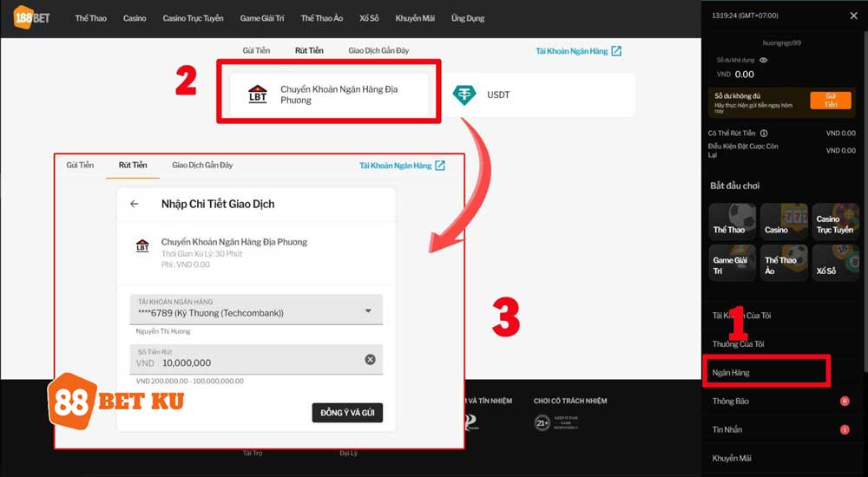Click the Đồng Ý Và Gửi button
Image resolution: width=868 pixels, height=477 pixels.
coord(347,413)
